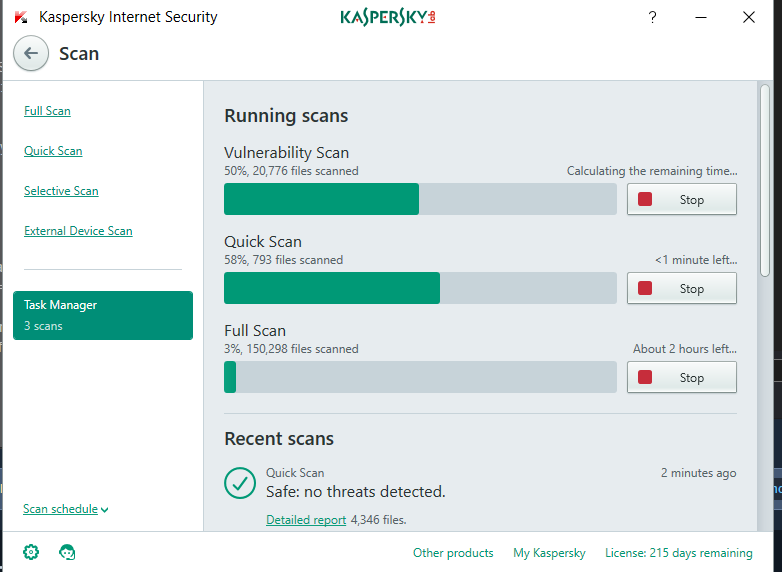Open the Other products link

(x=453, y=553)
